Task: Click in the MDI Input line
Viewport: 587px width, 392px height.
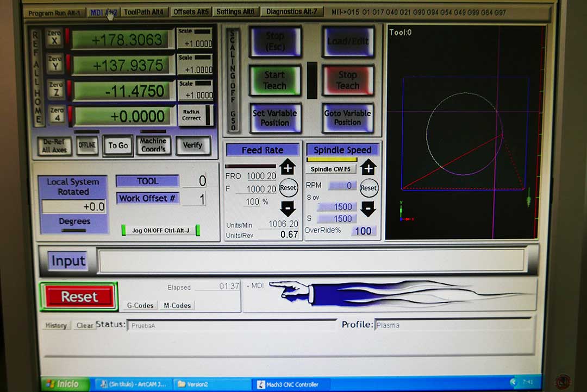Action: click(311, 260)
